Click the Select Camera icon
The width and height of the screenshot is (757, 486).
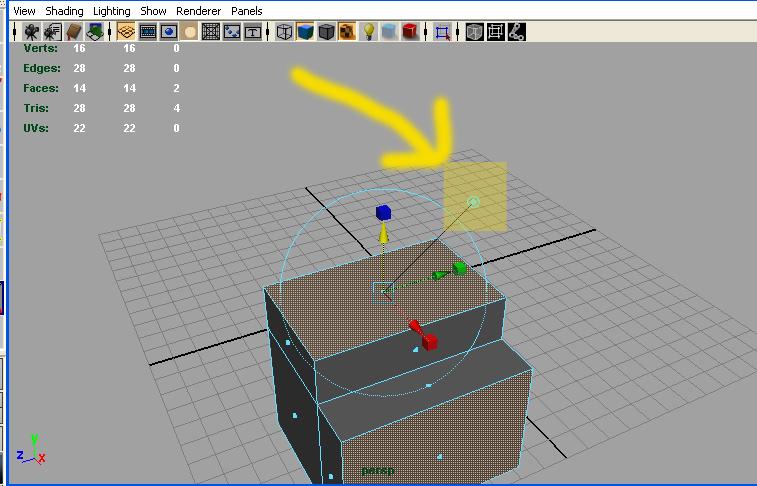[32, 32]
